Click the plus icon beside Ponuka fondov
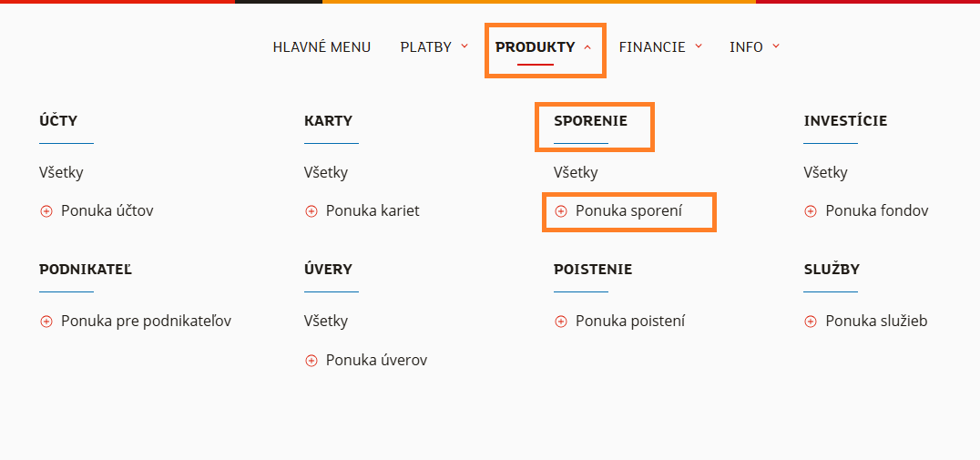The width and height of the screenshot is (980, 460). tap(811, 211)
